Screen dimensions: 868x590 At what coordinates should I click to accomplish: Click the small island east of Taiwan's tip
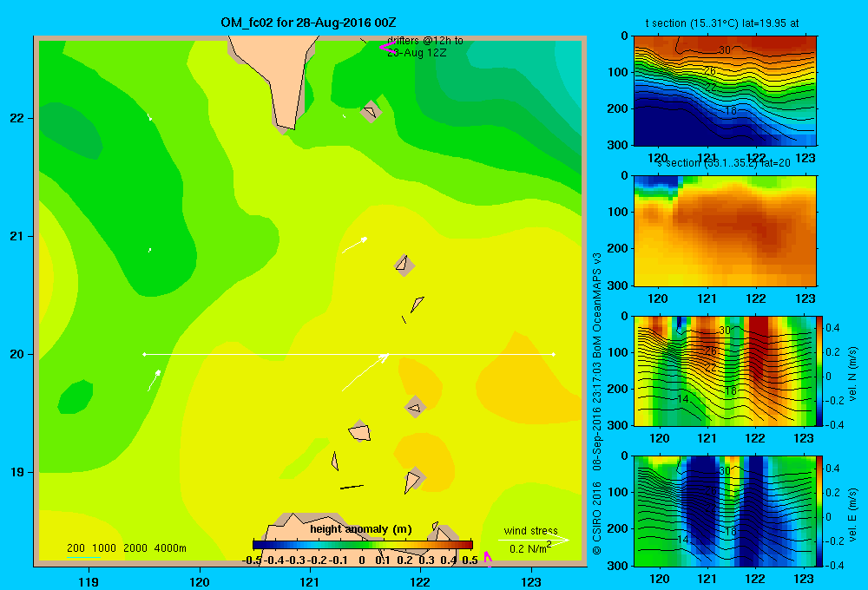(371, 112)
